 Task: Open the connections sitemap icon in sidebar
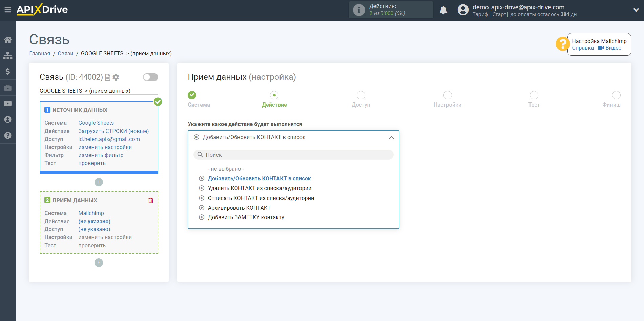tap(8, 55)
